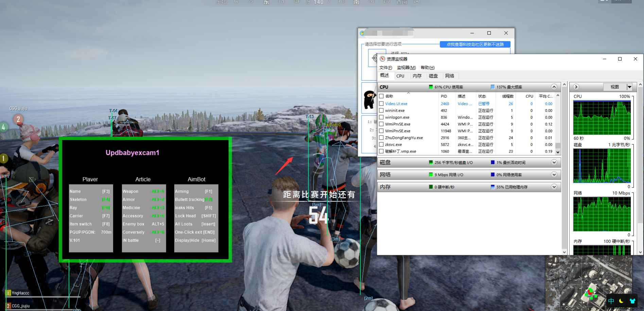The image size is (644, 311).
Task: Sort by the PID column header
Action: click(447, 96)
